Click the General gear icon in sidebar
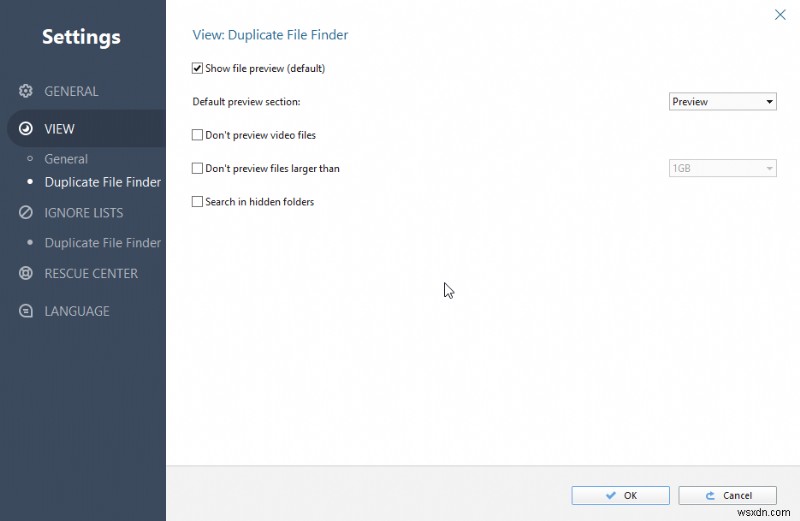 (26, 91)
